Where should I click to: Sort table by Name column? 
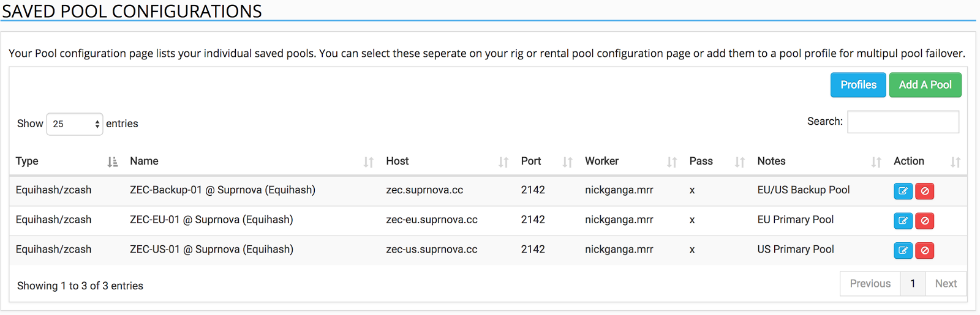pyautogui.click(x=251, y=161)
